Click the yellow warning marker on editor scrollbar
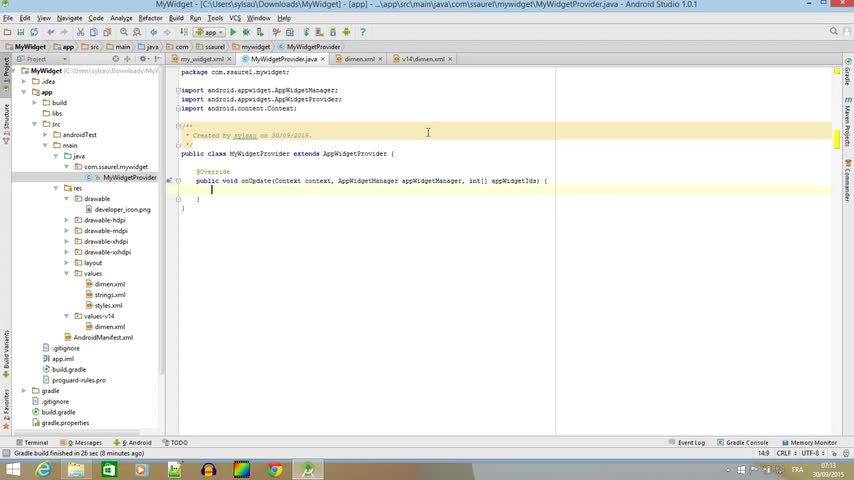 click(837, 139)
